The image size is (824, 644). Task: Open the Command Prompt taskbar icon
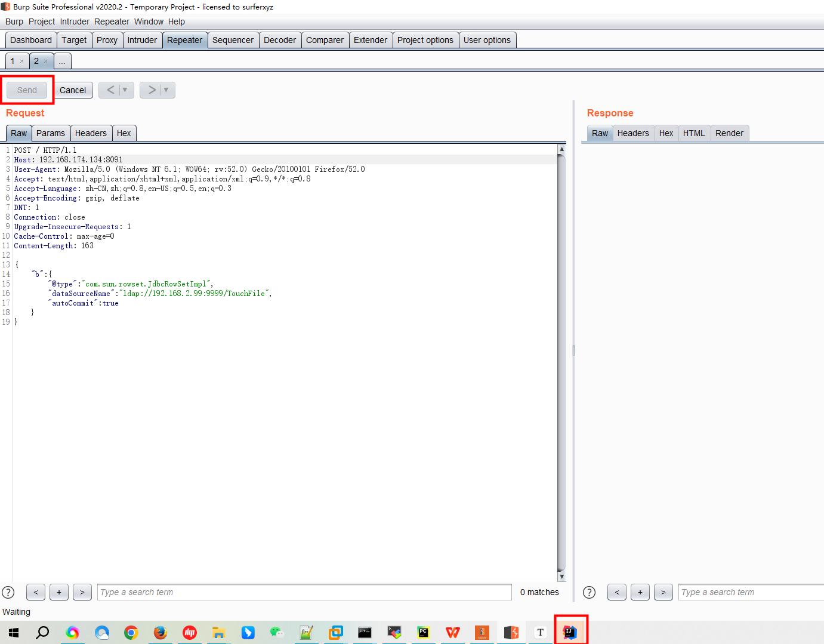pyautogui.click(x=365, y=633)
